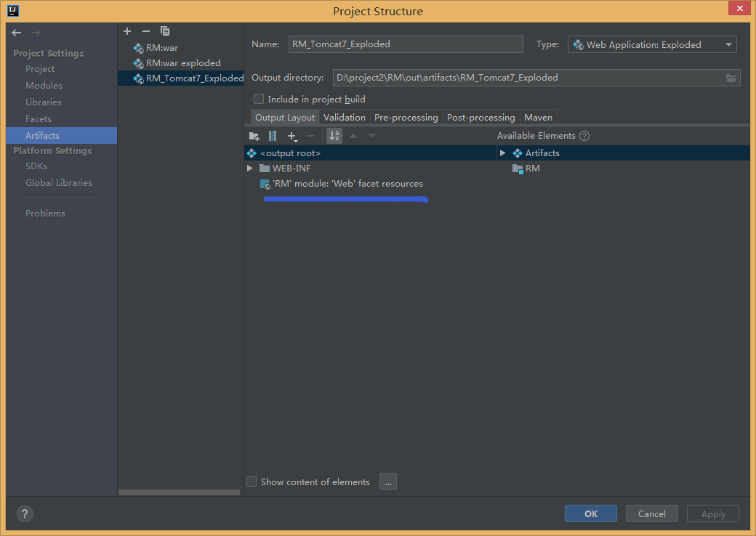Open the Post-processing tab

480,118
